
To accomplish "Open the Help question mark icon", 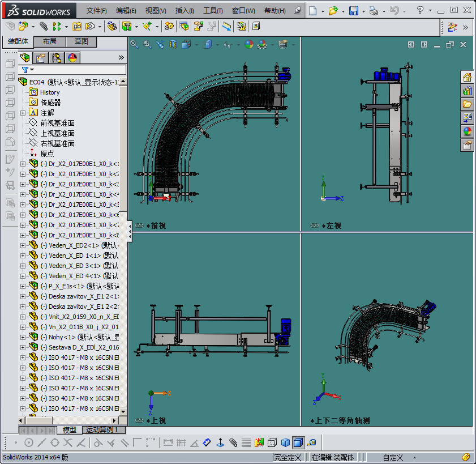I will [x=420, y=10].
